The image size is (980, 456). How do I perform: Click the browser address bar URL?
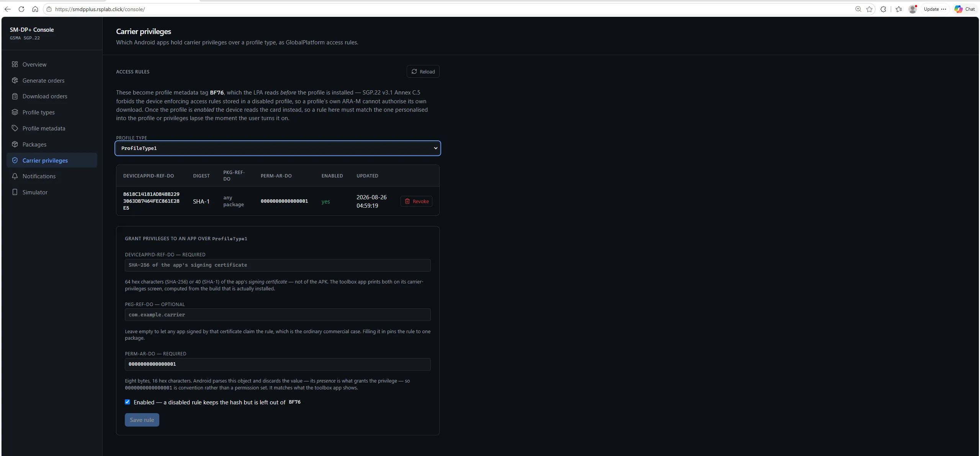click(x=100, y=9)
